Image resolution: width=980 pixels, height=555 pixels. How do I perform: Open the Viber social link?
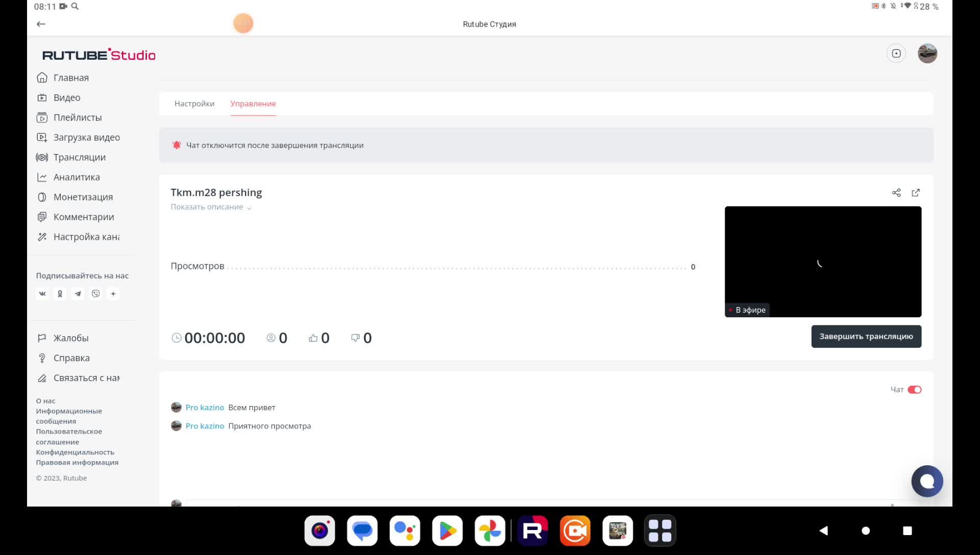tap(95, 294)
